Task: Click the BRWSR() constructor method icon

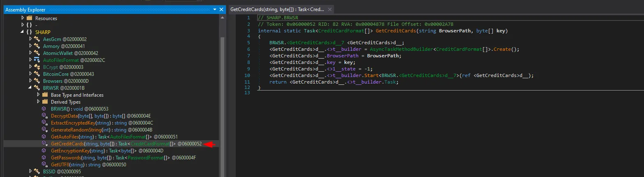Action: (x=44, y=109)
